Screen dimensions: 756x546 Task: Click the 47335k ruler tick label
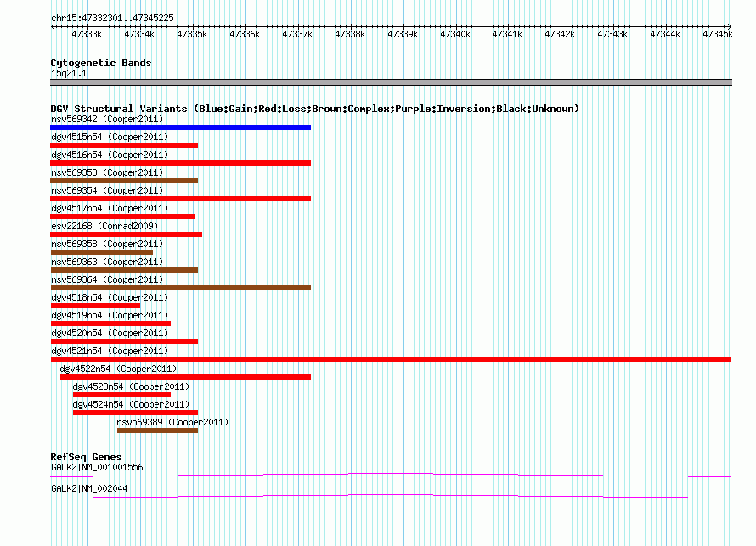tap(192, 34)
